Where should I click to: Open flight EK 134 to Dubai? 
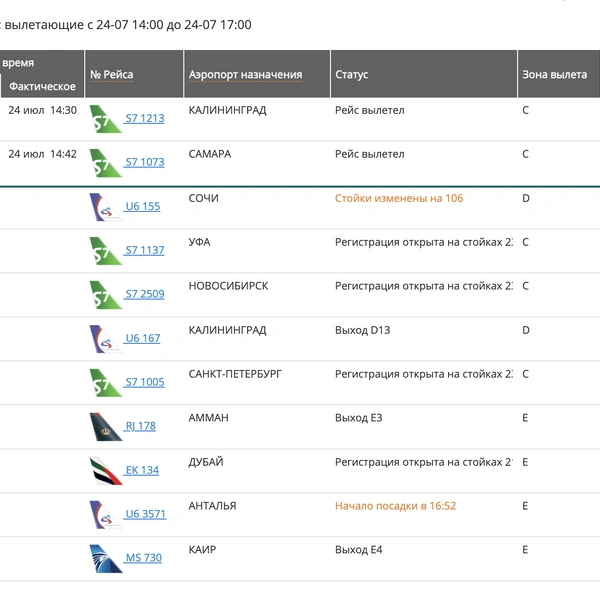tap(142, 470)
